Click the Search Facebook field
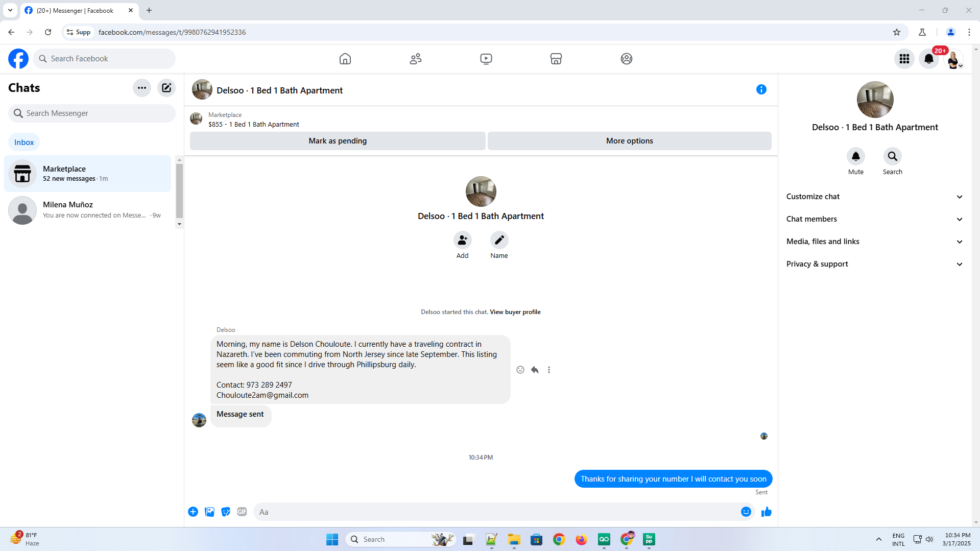 pos(104,59)
